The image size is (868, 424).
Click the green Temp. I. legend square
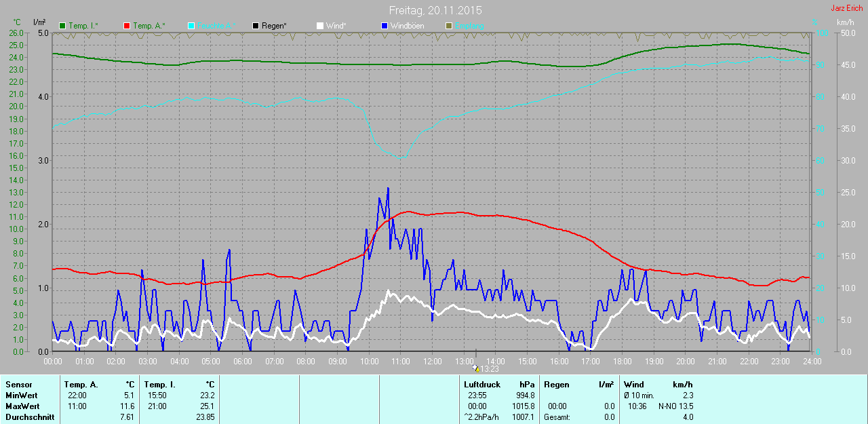pos(62,26)
